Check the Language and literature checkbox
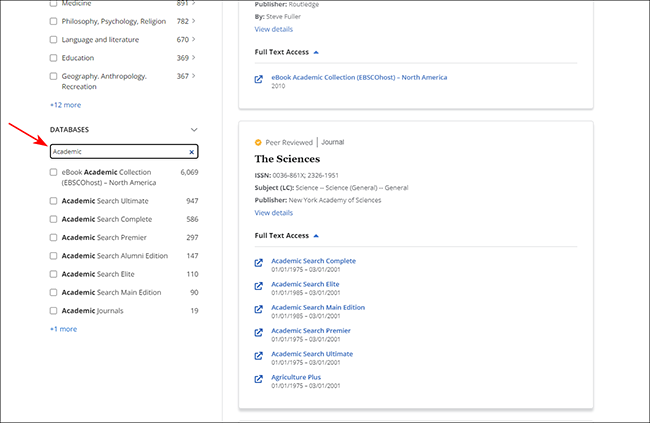Screen dimensions: 650x423 click(53, 39)
